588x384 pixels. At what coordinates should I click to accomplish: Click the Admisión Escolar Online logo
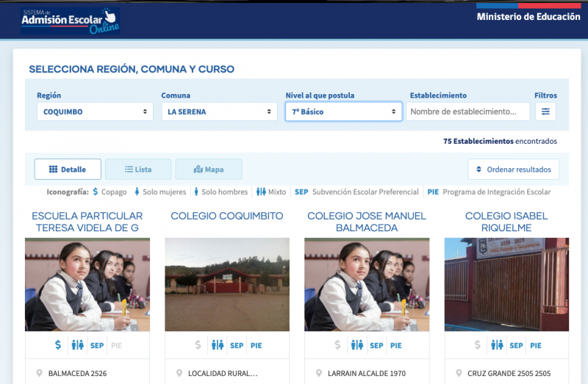coord(71,21)
